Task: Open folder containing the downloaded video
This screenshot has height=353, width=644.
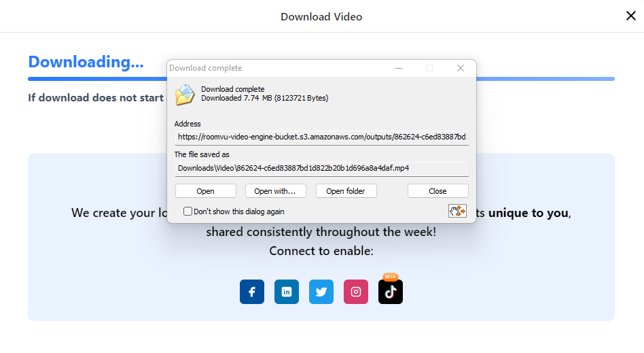Action: click(x=346, y=191)
